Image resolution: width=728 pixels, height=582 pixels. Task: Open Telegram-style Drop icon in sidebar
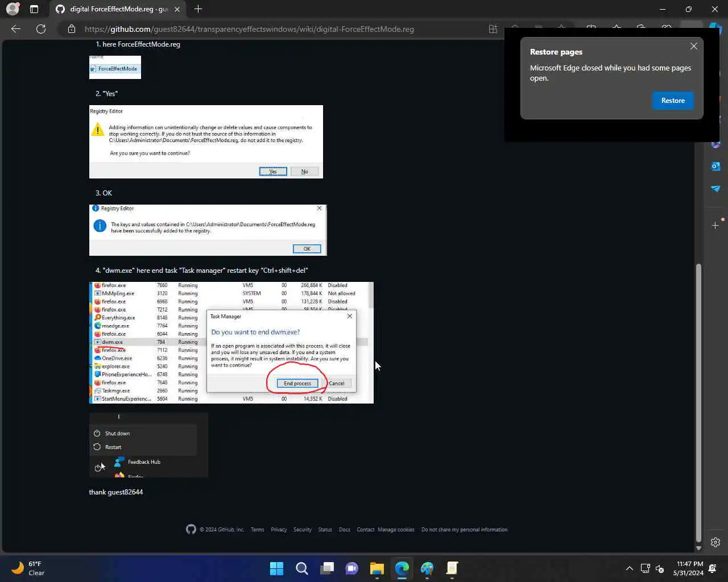coord(715,189)
